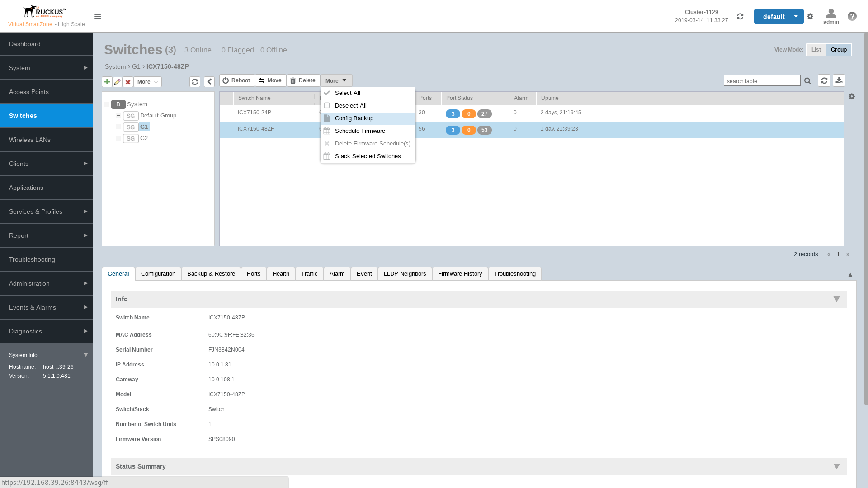Expand the Default Group tree node

pyautogui.click(x=118, y=116)
